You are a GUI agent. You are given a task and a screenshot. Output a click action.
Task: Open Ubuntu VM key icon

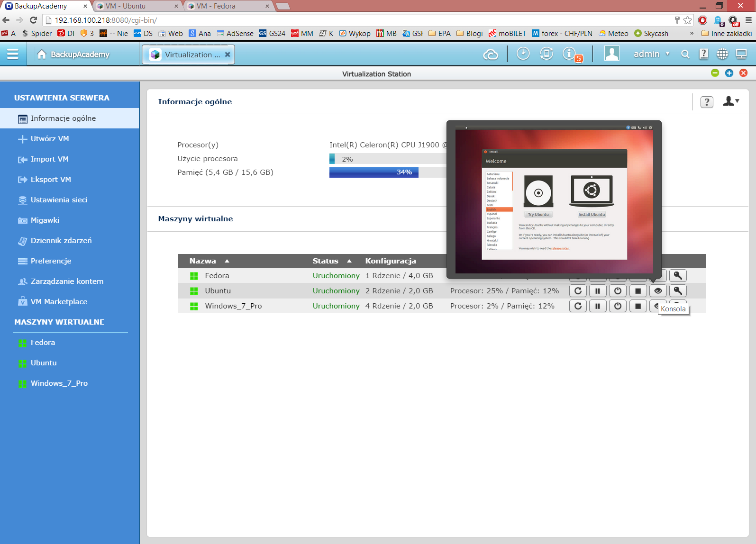[x=678, y=291]
